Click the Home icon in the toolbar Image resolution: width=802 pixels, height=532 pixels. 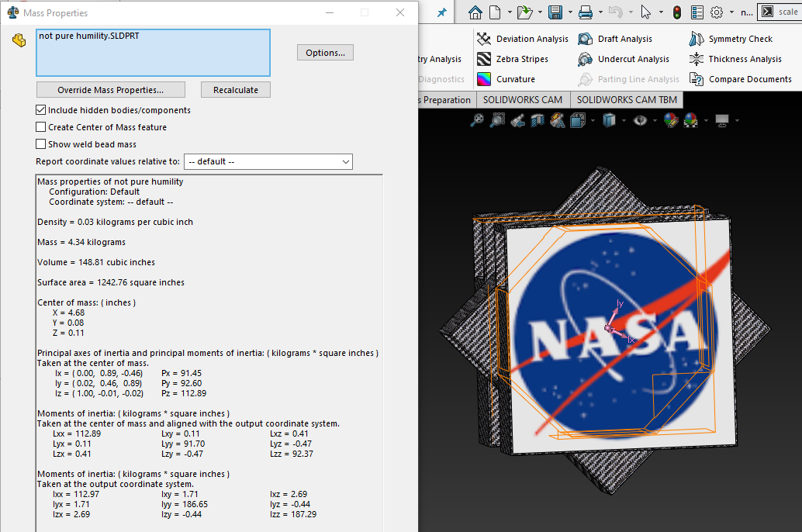coord(475,12)
